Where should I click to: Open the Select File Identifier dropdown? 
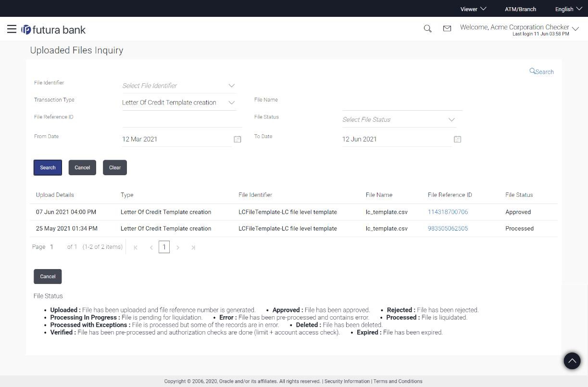(179, 86)
